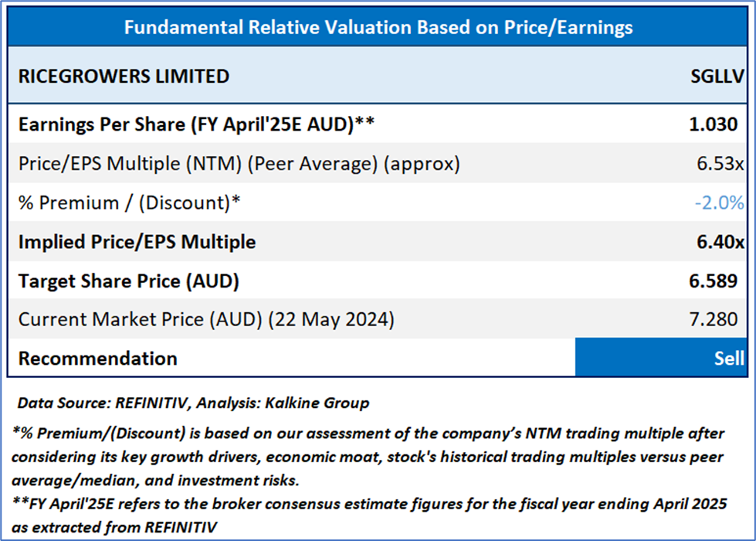Select the 'Earnings Per Share (FY April'25E AUD)**' label
The height and width of the screenshot is (541, 756).
[x=196, y=124]
